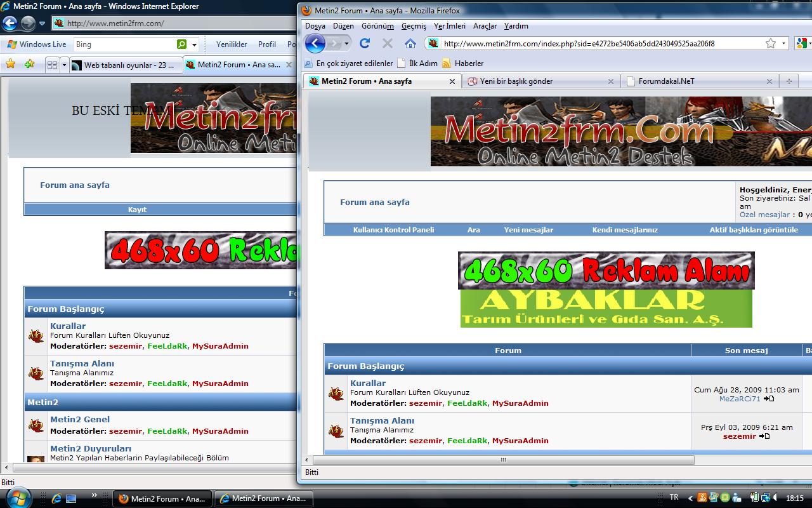Go back in Firefox using the back arrow

tap(315, 43)
